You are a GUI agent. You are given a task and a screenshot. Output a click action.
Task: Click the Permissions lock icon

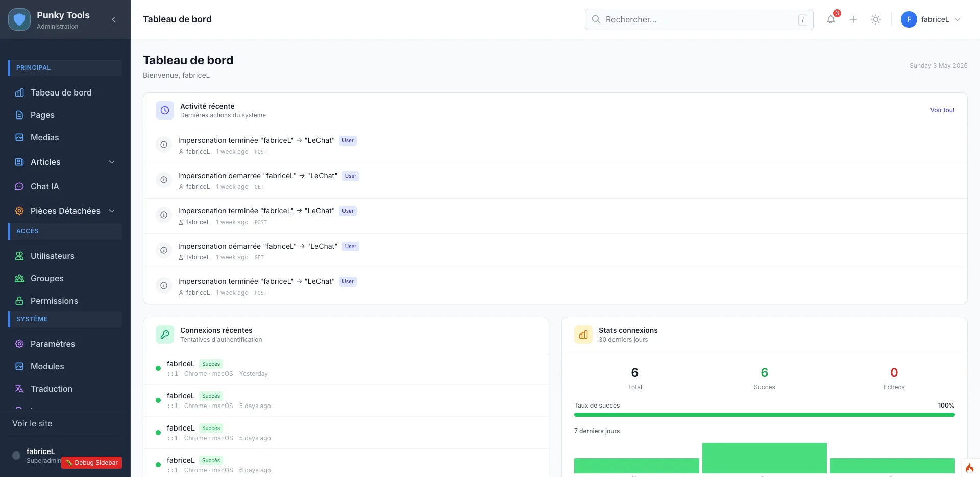coord(19,301)
